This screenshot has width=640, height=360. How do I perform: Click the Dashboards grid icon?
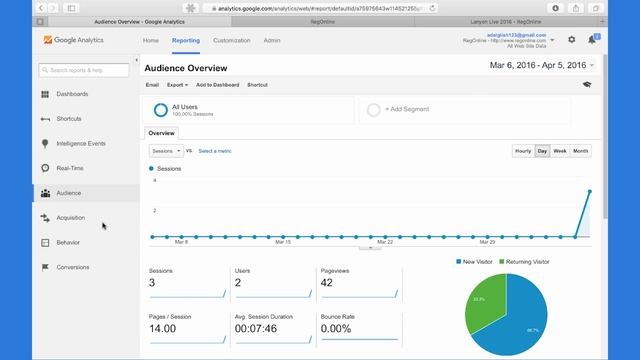45,94
